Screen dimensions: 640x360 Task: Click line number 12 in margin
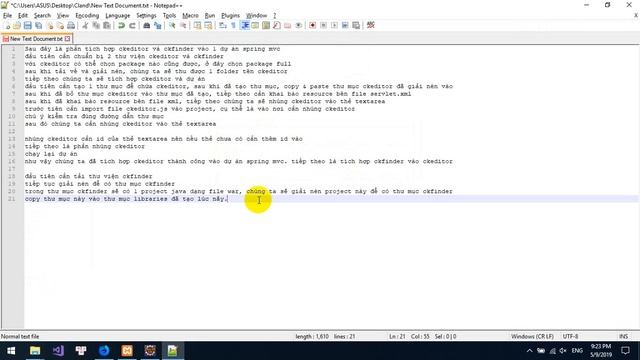click(12, 131)
